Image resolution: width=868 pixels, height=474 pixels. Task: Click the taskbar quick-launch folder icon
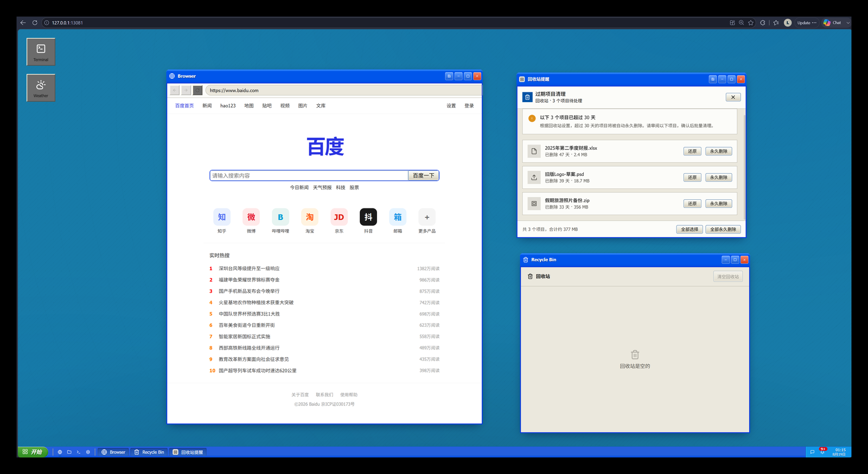tap(69, 452)
